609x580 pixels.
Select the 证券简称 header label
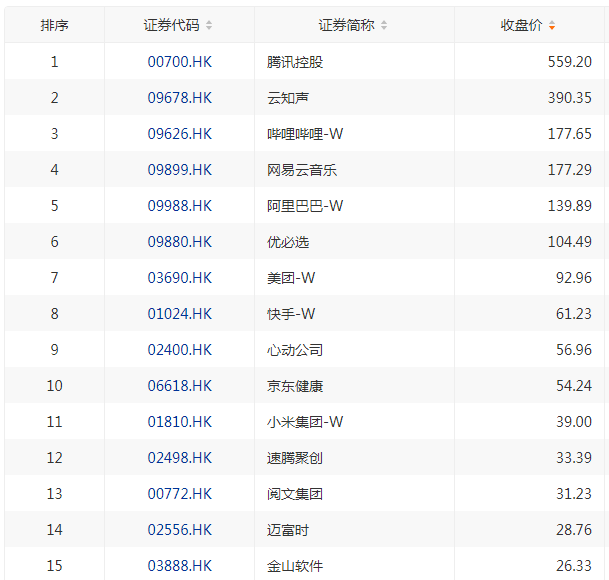(x=346, y=25)
